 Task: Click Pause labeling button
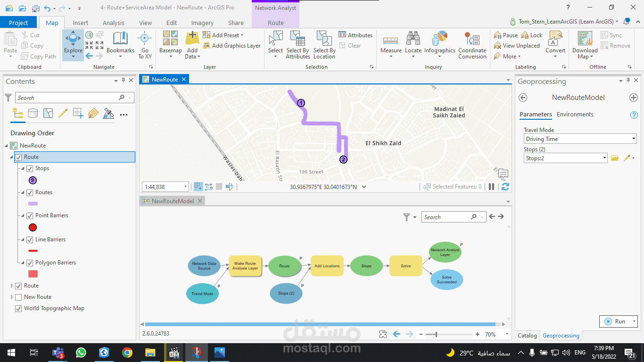(x=505, y=35)
